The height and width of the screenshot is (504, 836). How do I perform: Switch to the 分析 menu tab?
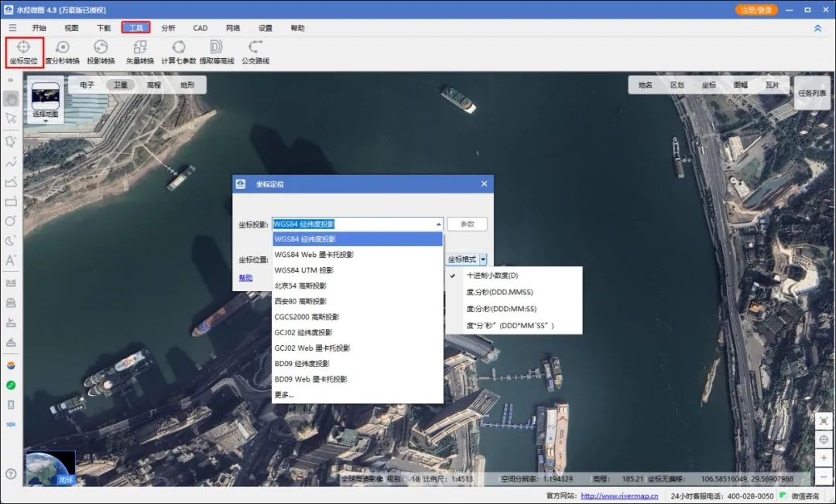(169, 27)
